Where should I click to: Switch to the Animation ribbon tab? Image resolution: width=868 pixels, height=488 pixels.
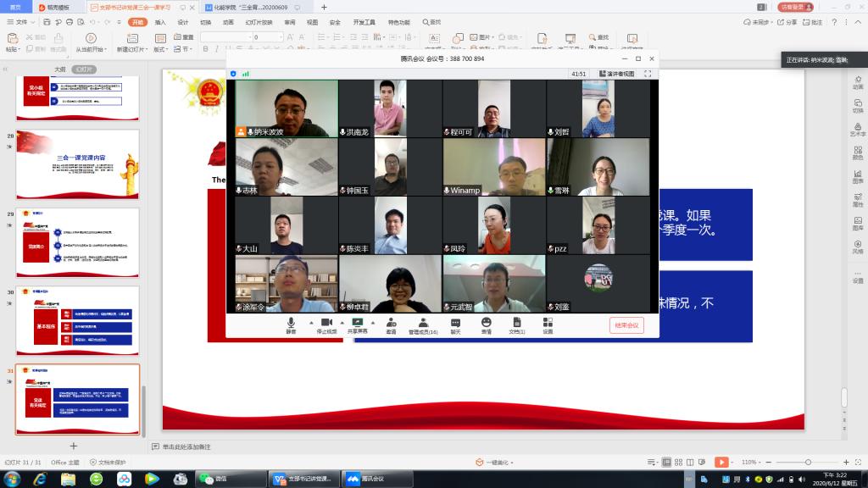[x=228, y=22]
